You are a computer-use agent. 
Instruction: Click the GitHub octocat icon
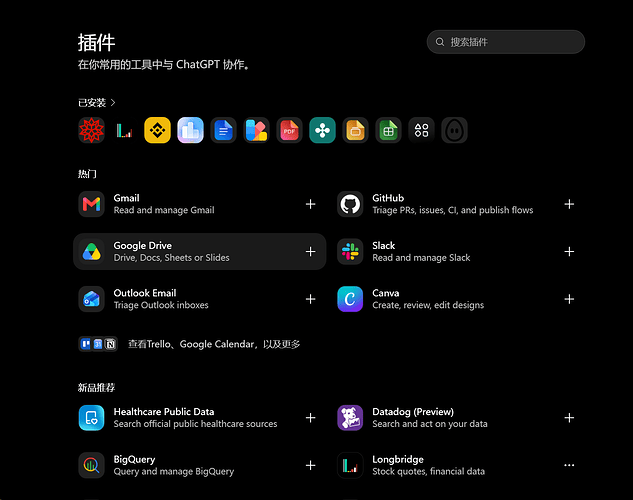pyautogui.click(x=350, y=204)
